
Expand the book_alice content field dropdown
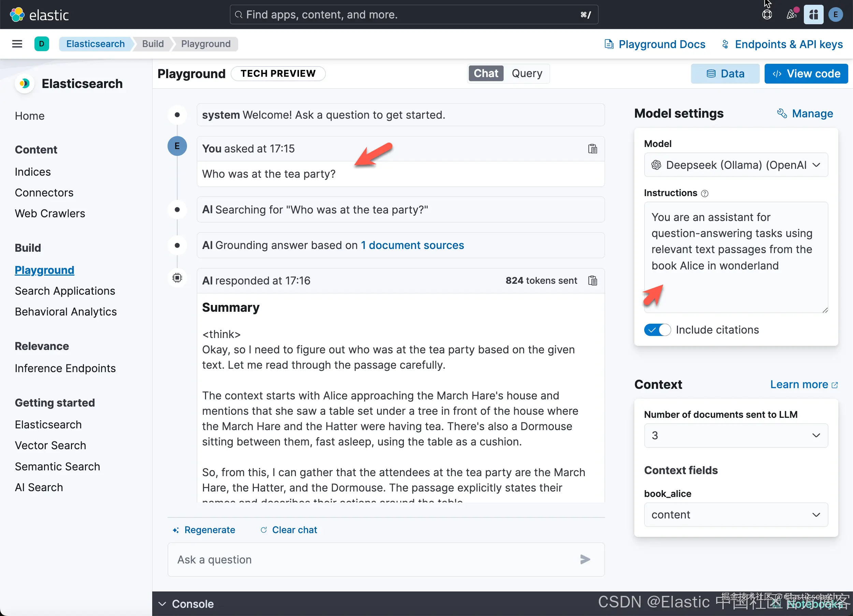tap(736, 514)
